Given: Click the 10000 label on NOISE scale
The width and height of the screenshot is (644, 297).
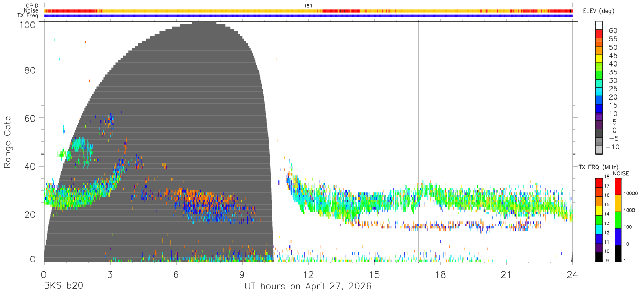Looking at the screenshot, I should (x=631, y=194).
